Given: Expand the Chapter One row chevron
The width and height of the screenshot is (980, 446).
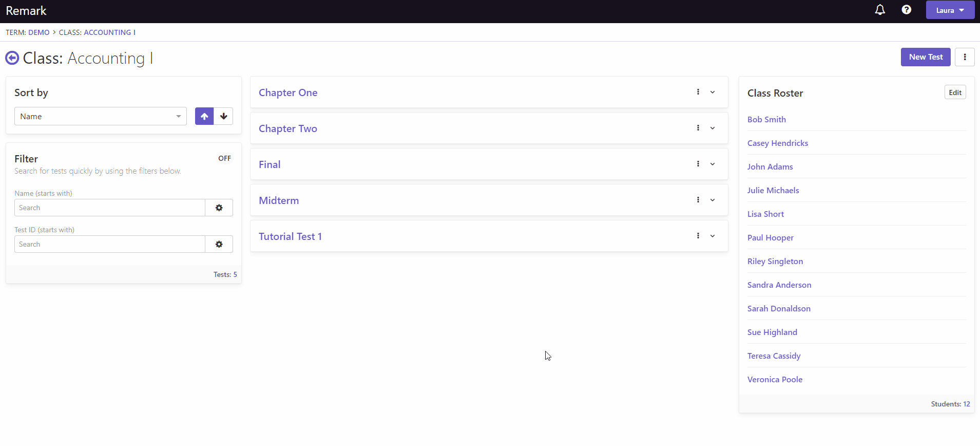Looking at the screenshot, I should tap(713, 92).
